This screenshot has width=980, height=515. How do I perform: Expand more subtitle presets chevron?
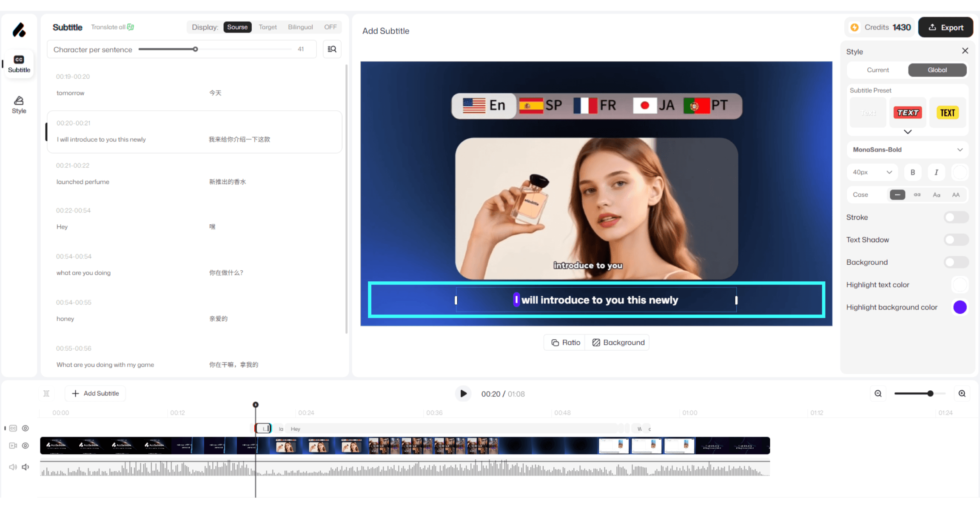tap(908, 132)
